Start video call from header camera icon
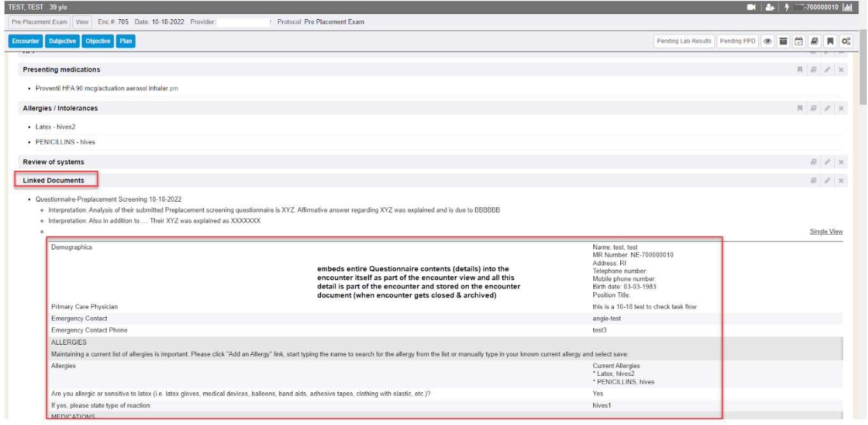 (751, 7)
